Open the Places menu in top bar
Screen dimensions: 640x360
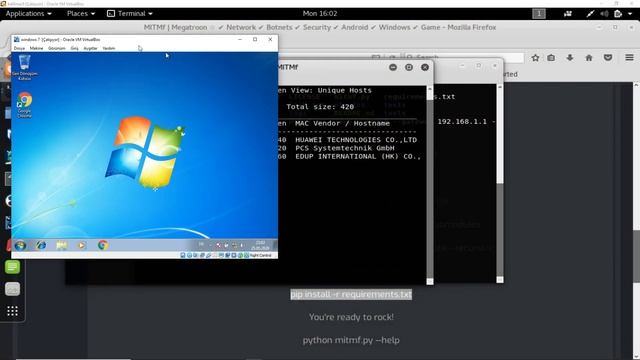tap(81, 13)
